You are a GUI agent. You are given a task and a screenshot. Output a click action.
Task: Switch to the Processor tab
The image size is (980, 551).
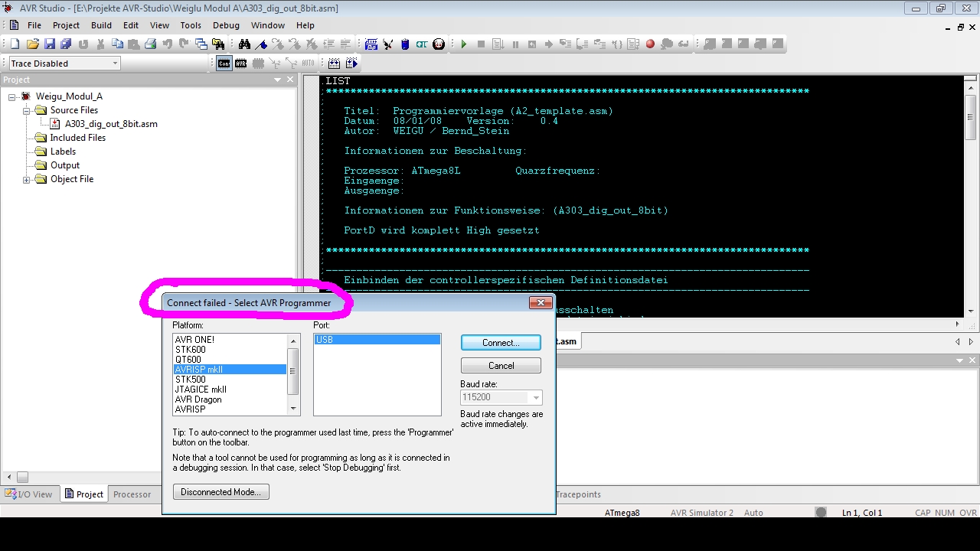click(132, 494)
